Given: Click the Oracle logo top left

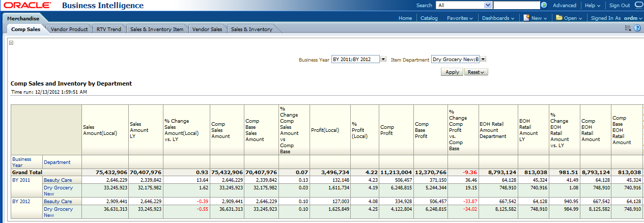Looking at the screenshot, I should tap(26, 6).
